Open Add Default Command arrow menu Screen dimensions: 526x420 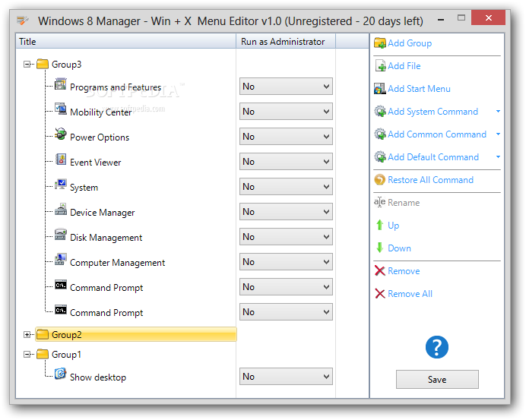tap(498, 157)
